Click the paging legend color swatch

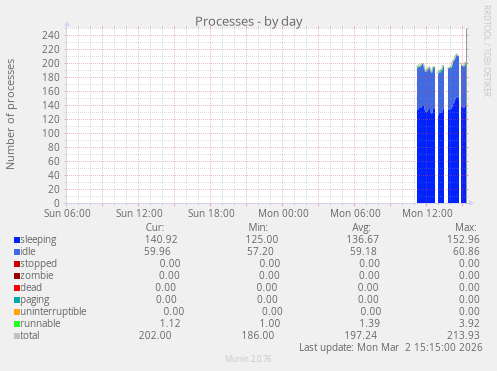17,300
